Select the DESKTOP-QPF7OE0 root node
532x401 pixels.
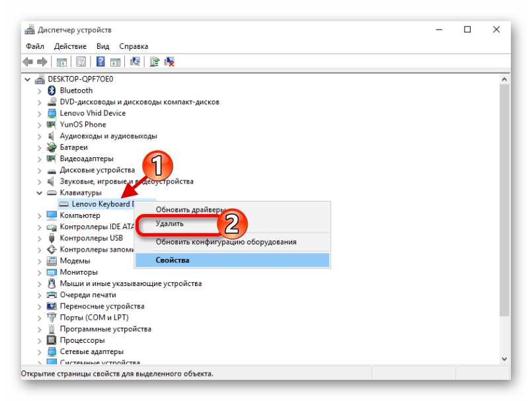pos(76,79)
